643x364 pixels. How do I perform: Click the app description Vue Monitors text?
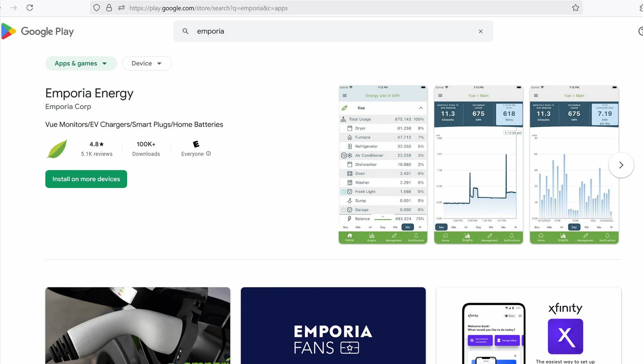[x=134, y=125]
